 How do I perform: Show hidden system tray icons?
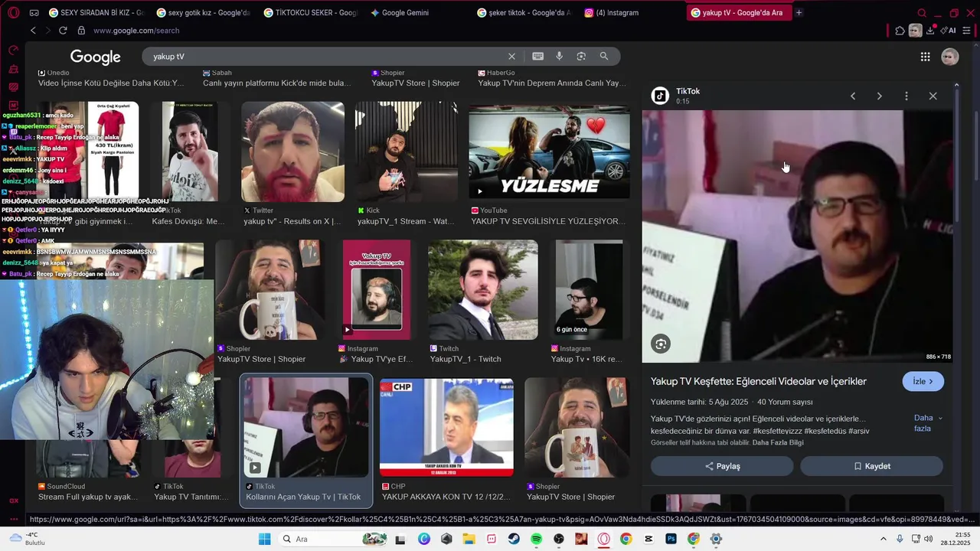(x=883, y=539)
